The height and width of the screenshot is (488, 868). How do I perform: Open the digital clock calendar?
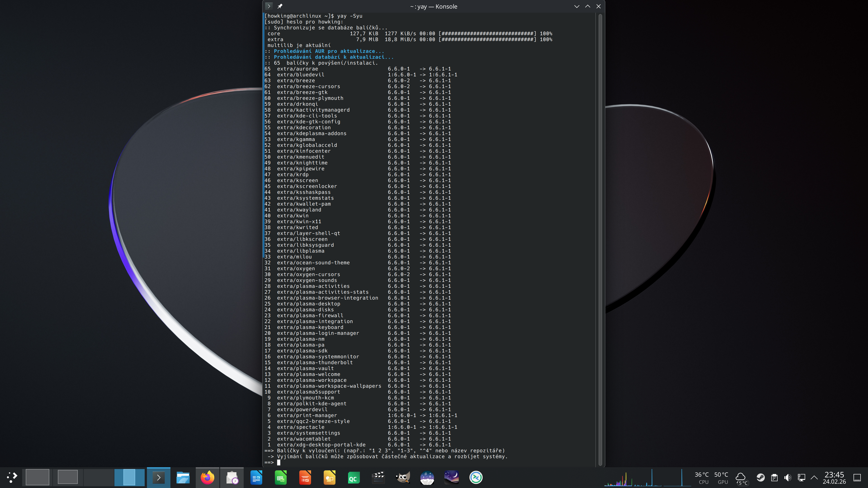click(834, 477)
